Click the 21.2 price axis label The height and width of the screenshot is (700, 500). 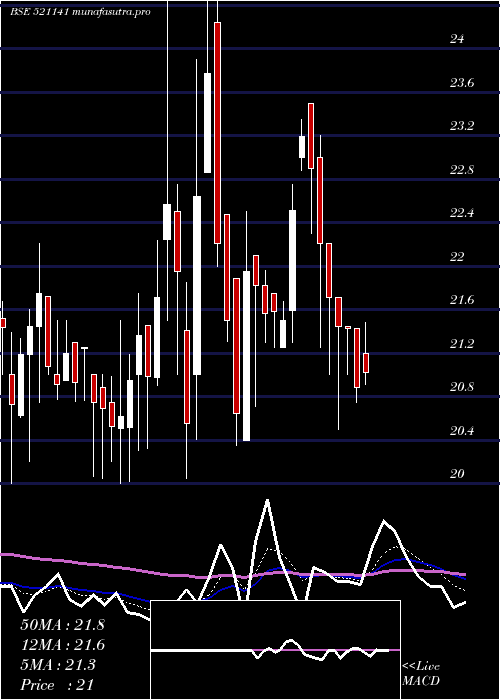click(x=462, y=344)
